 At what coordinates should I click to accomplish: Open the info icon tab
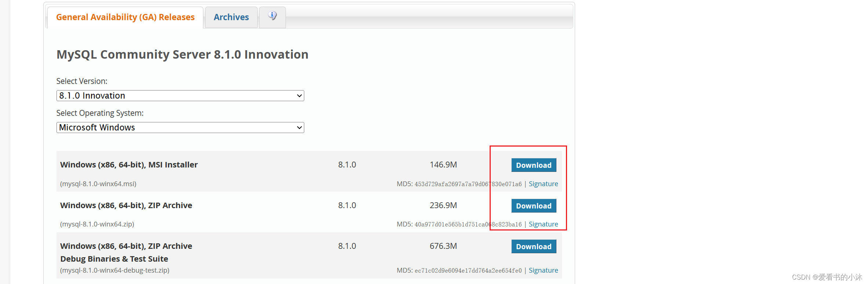[x=272, y=17]
